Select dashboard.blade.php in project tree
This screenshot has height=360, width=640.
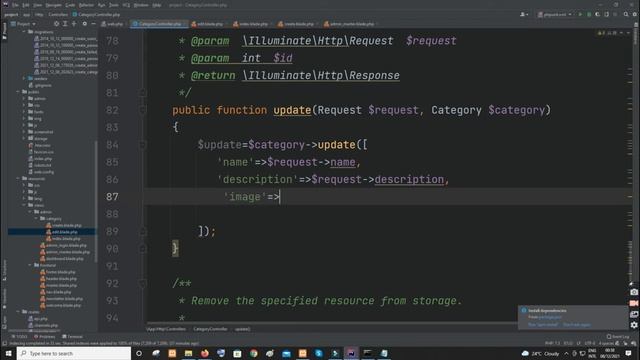(x=62, y=258)
